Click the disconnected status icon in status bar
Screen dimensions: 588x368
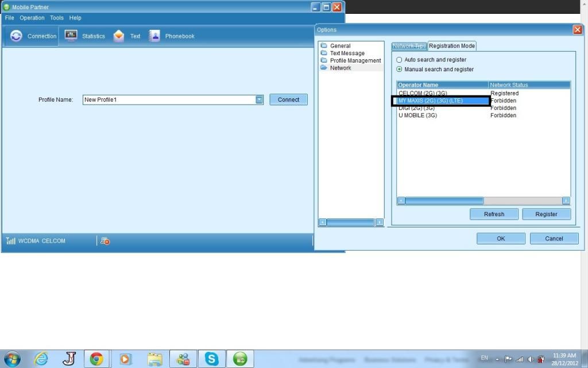point(105,241)
